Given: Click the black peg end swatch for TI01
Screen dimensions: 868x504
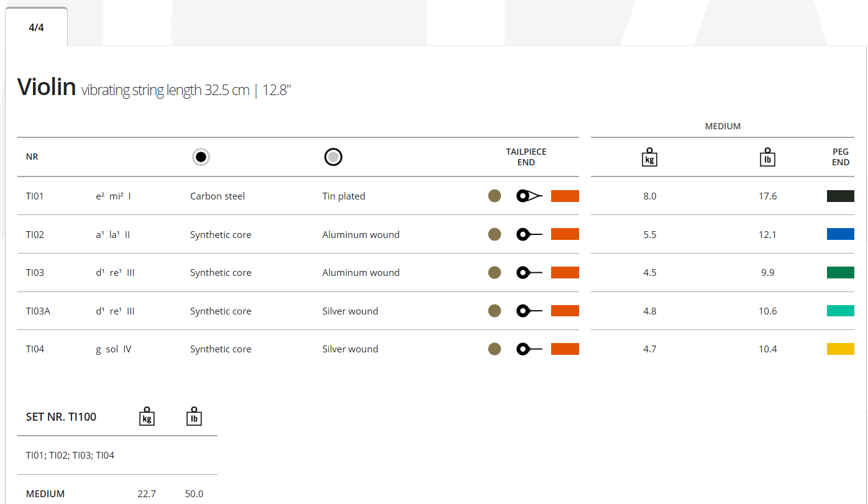Looking at the screenshot, I should (840, 196).
